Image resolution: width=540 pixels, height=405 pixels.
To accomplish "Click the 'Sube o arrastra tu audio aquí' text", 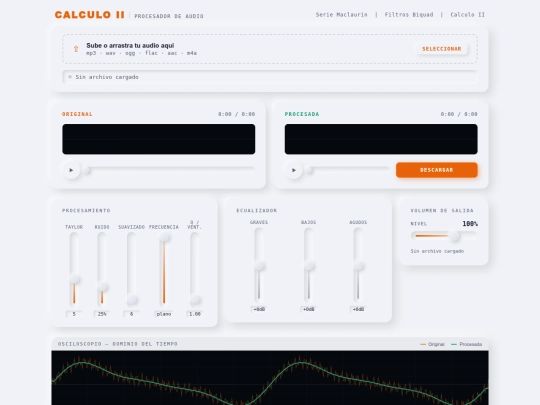I will [x=130, y=45].
